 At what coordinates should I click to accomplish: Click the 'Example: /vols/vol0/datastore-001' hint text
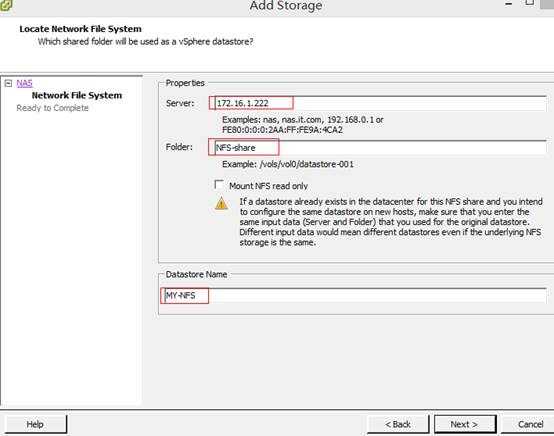pos(288,164)
